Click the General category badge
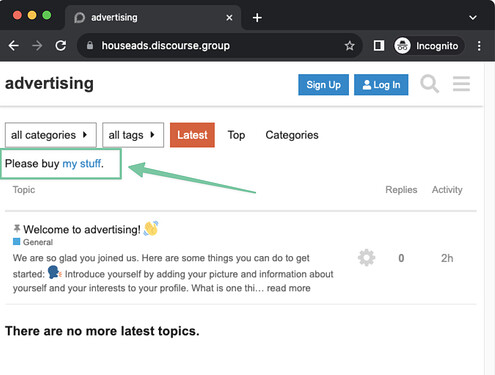495x375 pixels. 33,242
